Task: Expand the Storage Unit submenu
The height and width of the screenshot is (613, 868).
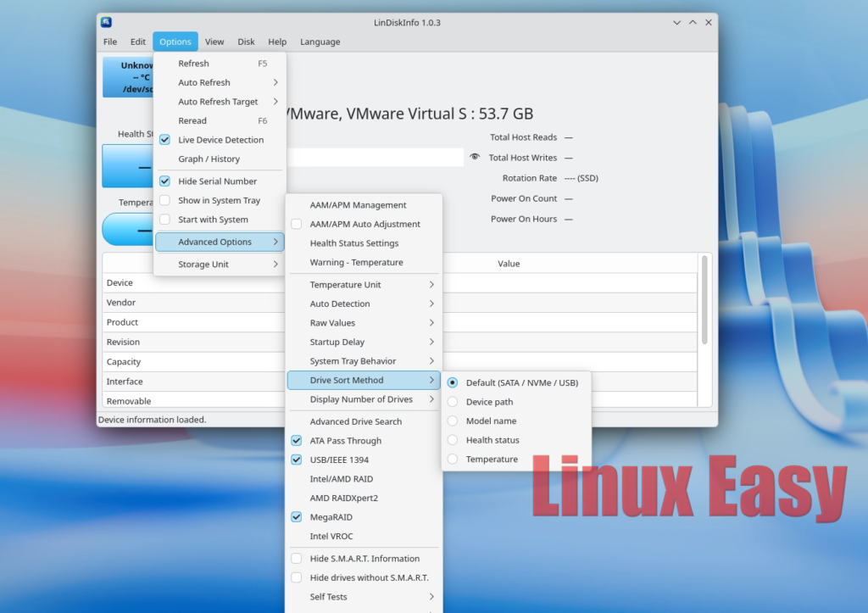Action: [x=220, y=265]
